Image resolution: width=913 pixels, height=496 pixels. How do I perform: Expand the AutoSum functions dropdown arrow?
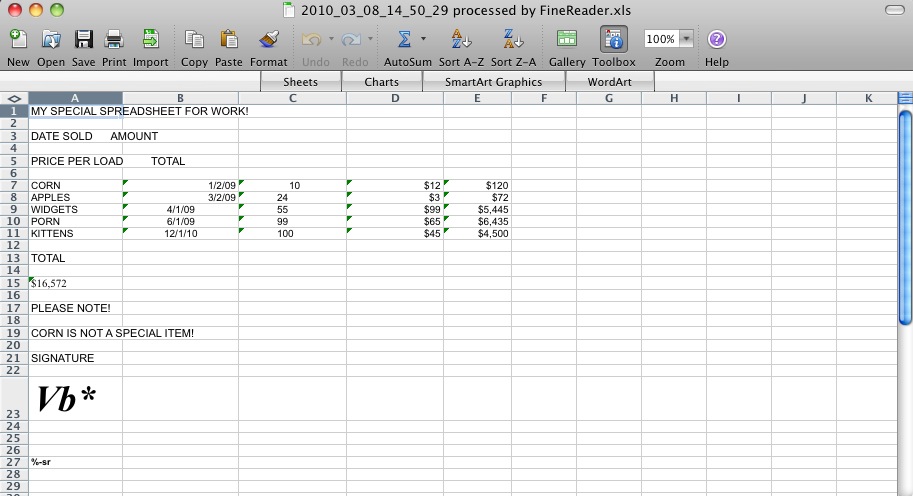coord(423,39)
